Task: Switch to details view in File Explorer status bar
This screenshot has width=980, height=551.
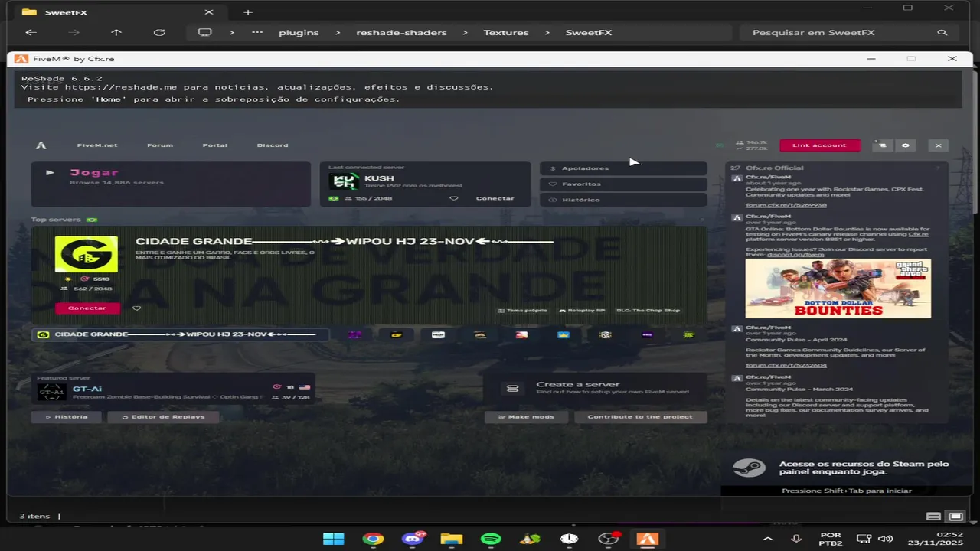Action: [x=933, y=517]
